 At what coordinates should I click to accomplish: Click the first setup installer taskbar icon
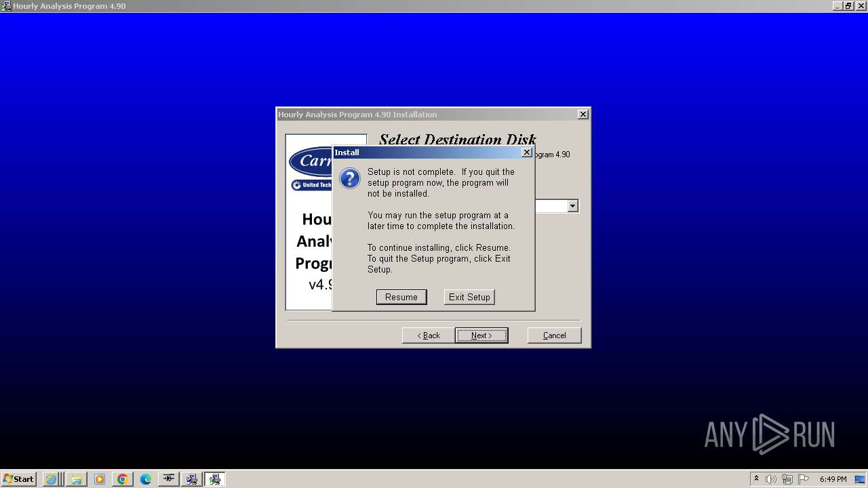point(192,479)
